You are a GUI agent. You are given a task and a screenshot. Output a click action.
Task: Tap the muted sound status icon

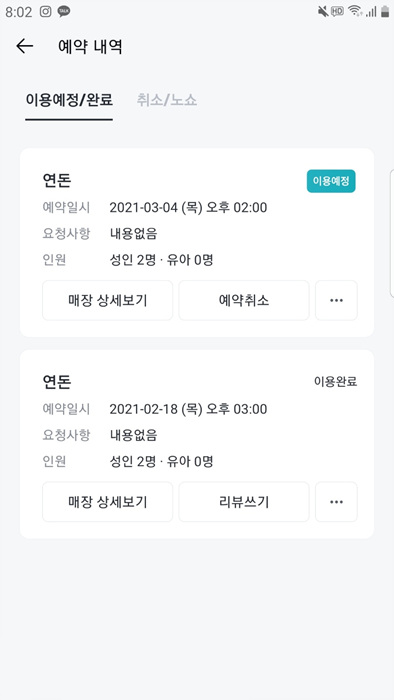click(323, 12)
